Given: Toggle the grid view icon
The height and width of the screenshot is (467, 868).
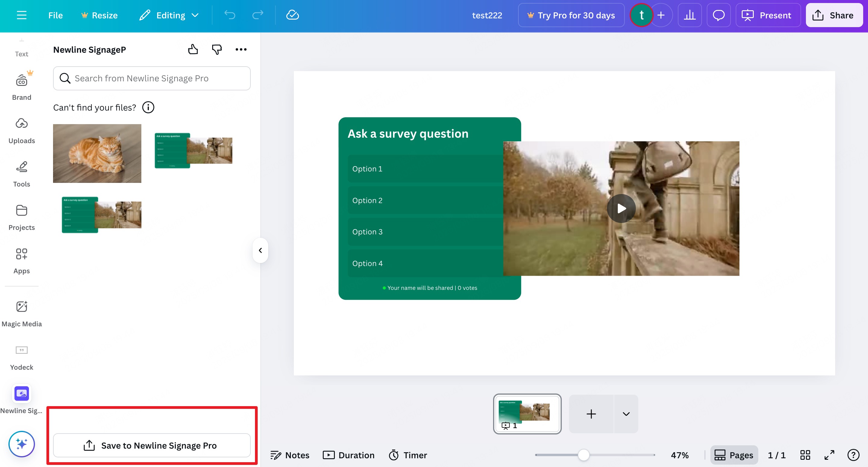Looking at the screenshot, I should coord(805,455).
